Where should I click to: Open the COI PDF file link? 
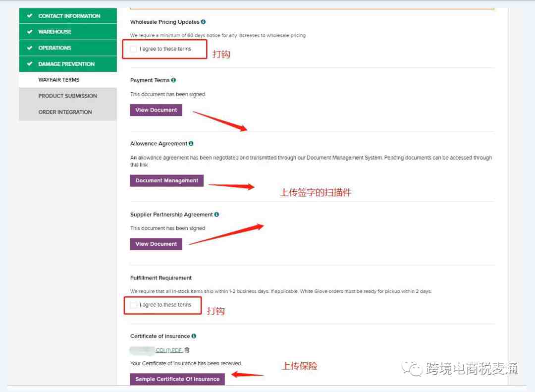(169, 350)
